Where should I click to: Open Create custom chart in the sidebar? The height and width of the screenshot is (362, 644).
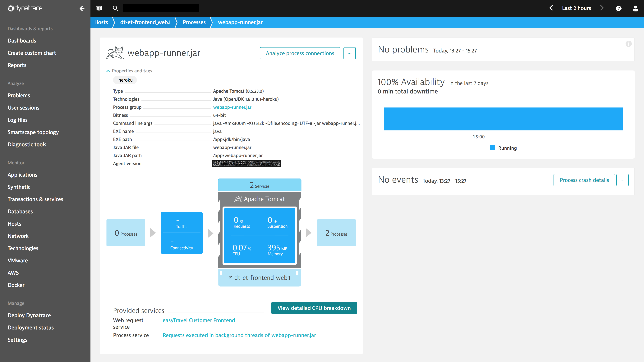32,53
